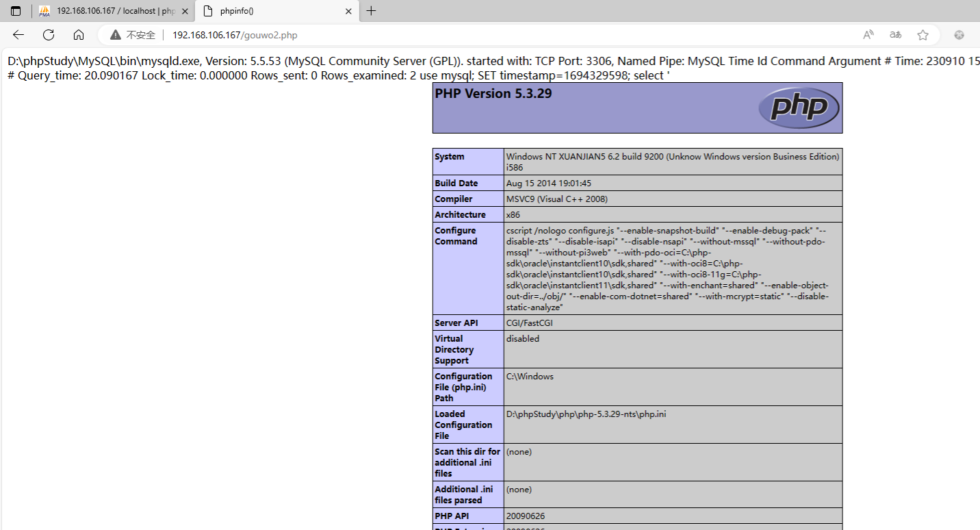Click the Loaded Configuration File label
This screenshot has height=530, width=980.
pyautogui.click(x=463, y=425)
